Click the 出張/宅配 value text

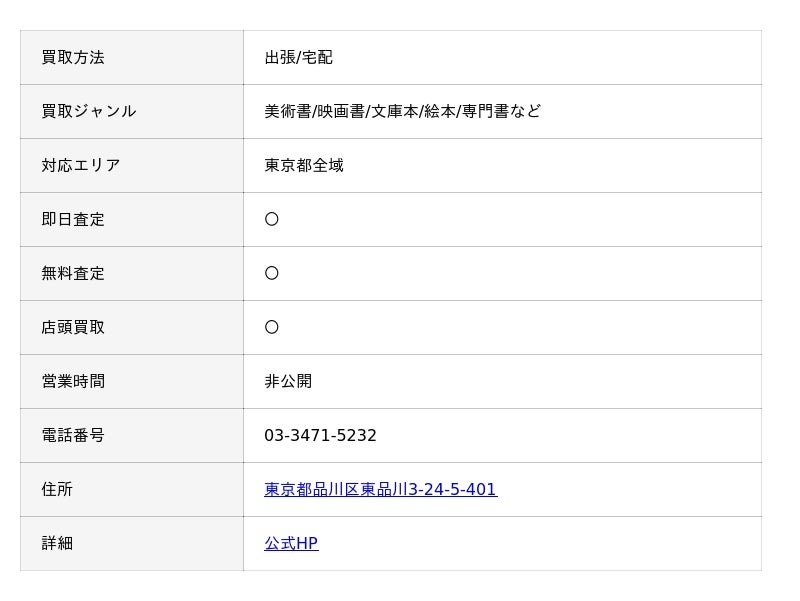(x=298, y=57)
